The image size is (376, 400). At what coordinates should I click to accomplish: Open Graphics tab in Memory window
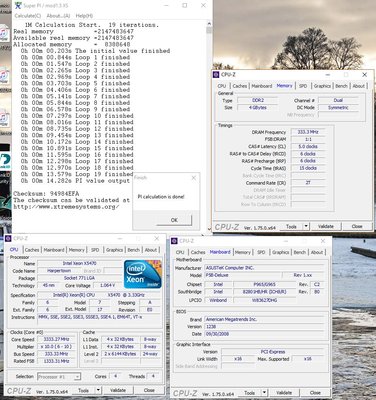322,86
